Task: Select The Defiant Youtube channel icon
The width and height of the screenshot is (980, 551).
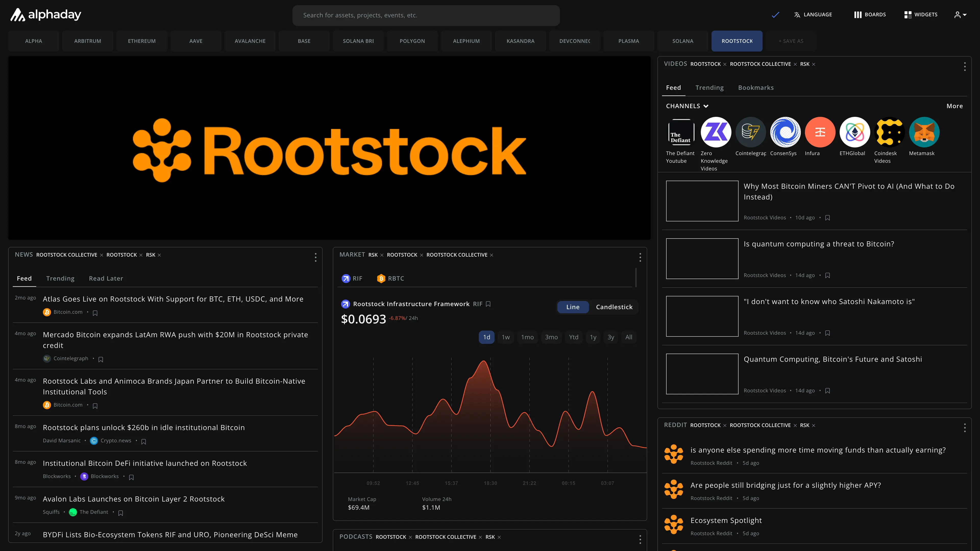Action: click(681, 132)
